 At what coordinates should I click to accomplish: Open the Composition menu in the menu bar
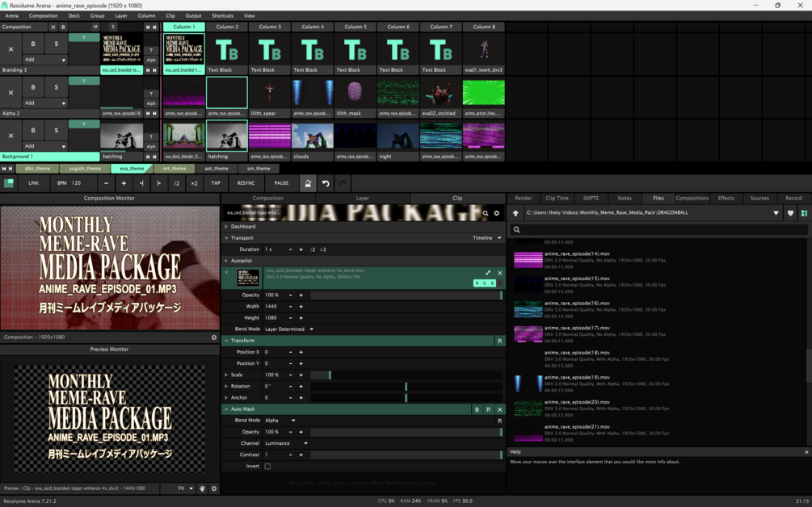coord(44,15)
